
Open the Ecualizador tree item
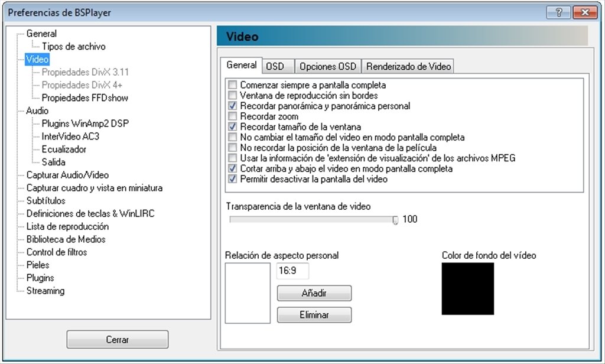coord(64,149)
